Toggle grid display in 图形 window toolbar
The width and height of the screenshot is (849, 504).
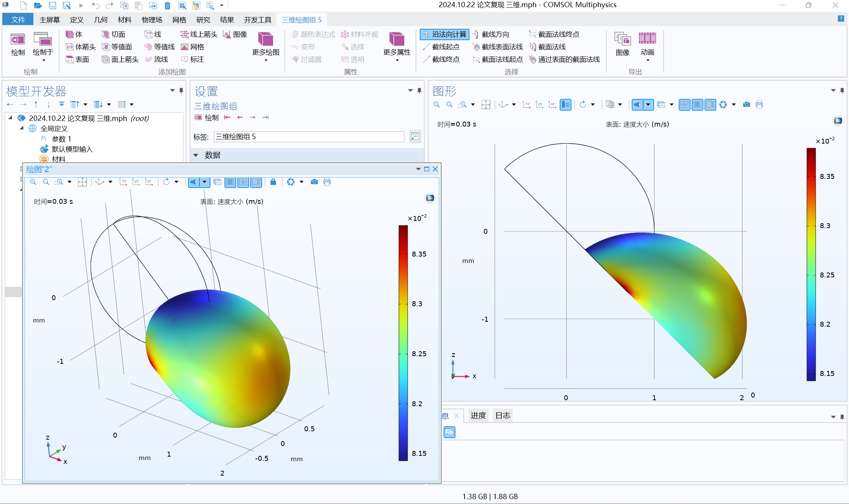[x=697, y=105]
